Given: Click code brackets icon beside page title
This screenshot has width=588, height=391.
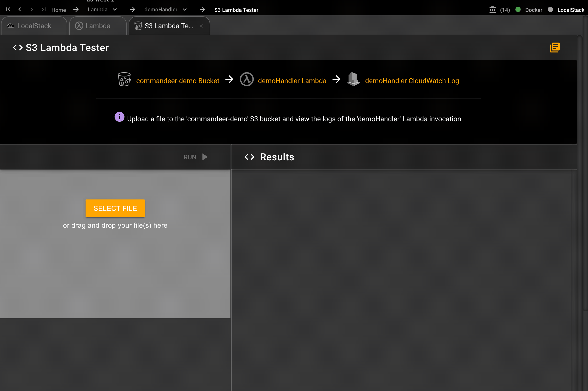Looking at the screenshot, I should [18, 47].
